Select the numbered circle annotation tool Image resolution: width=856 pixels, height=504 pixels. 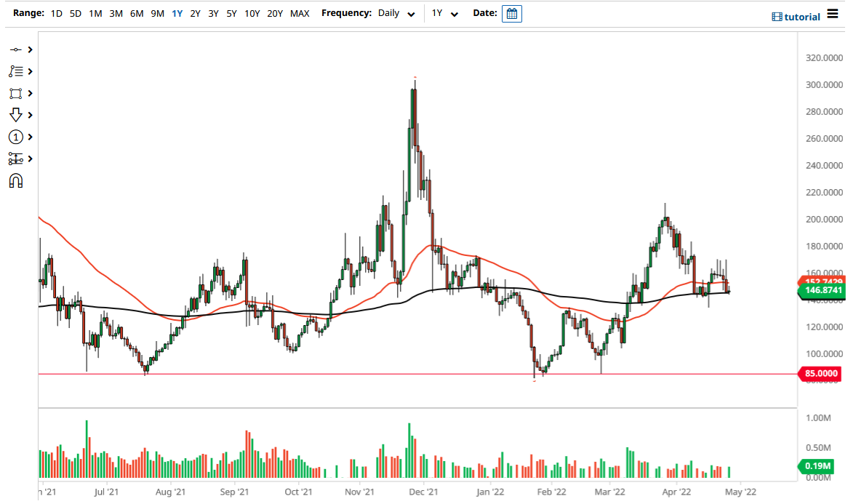16,136
